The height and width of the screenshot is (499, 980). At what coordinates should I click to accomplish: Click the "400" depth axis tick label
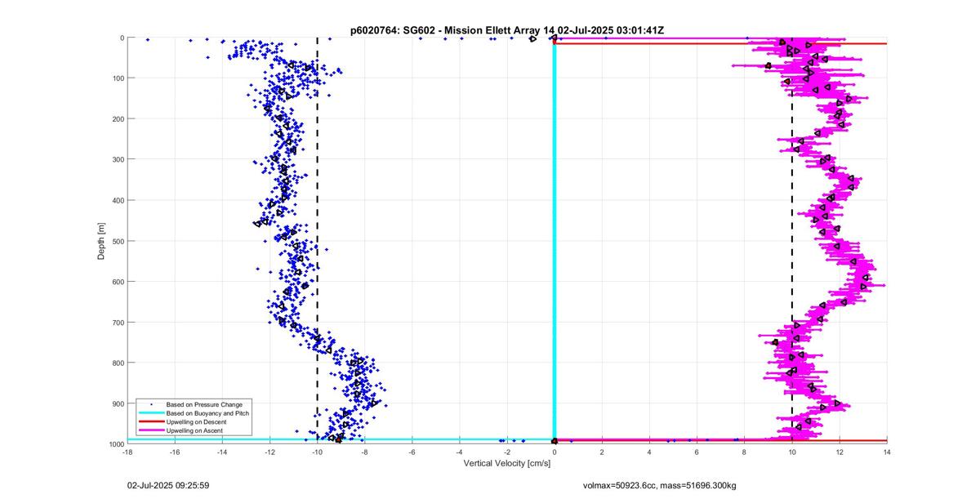click(118, 200)
